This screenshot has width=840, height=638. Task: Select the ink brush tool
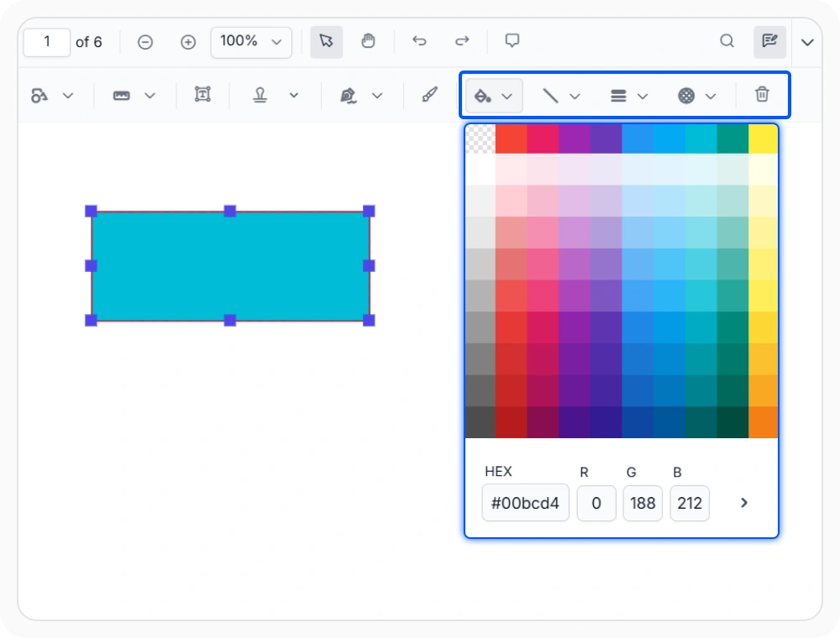pyautogui.click(x=429, y=95)
